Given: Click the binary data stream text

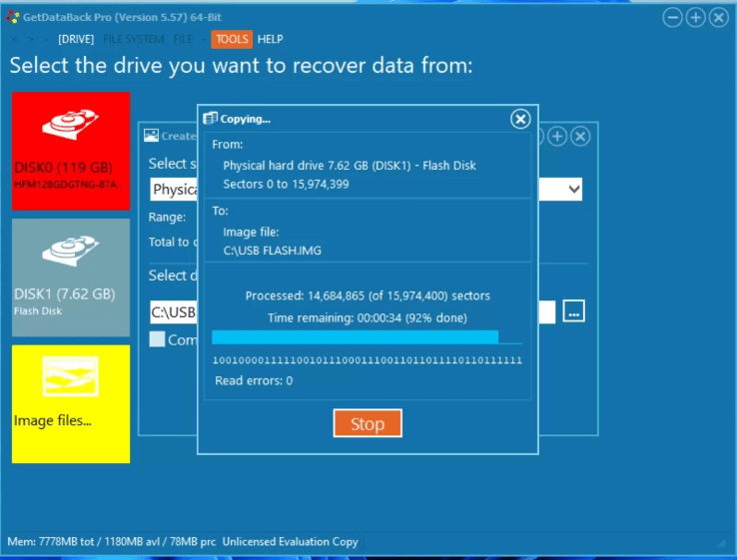Looking at the screenshot, I should point(368,360).
